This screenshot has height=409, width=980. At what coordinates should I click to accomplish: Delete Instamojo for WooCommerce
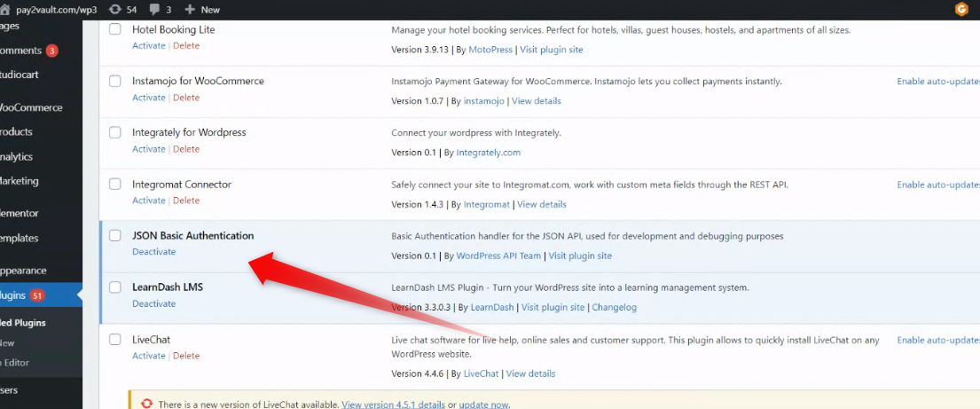(186, 98)
